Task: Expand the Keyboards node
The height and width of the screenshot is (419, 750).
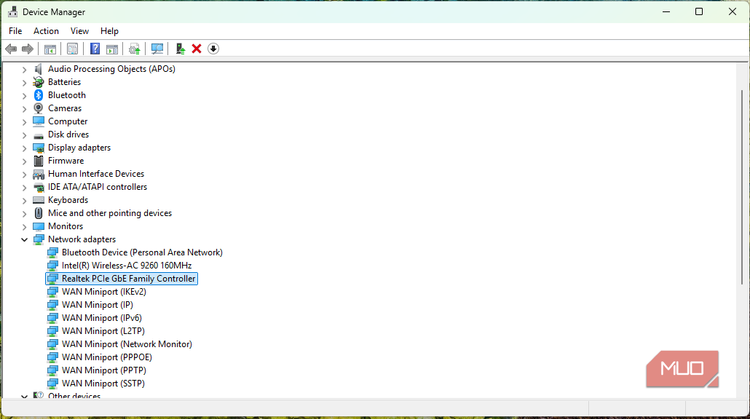Action: [24, 200]
